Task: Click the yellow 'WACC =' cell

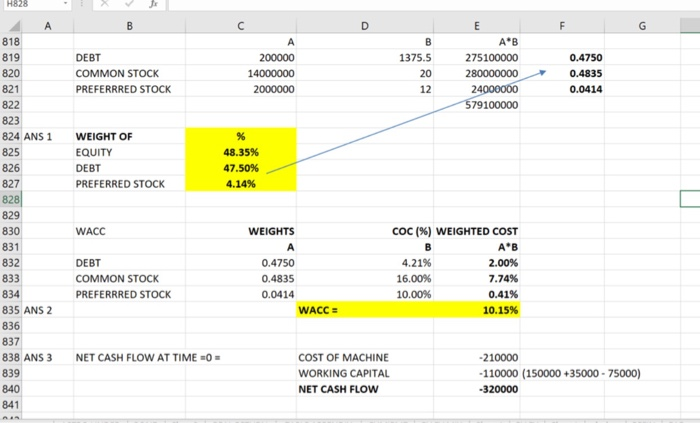Action: 365,310
